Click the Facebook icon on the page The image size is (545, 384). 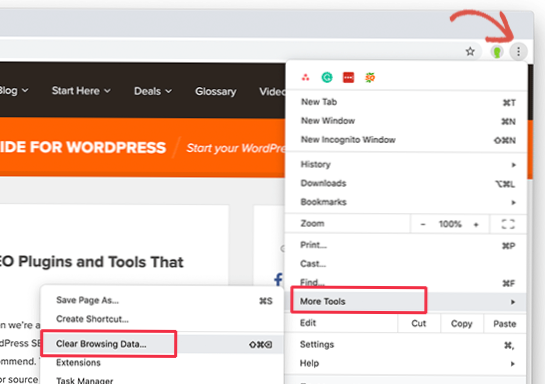tap(279, 279)
